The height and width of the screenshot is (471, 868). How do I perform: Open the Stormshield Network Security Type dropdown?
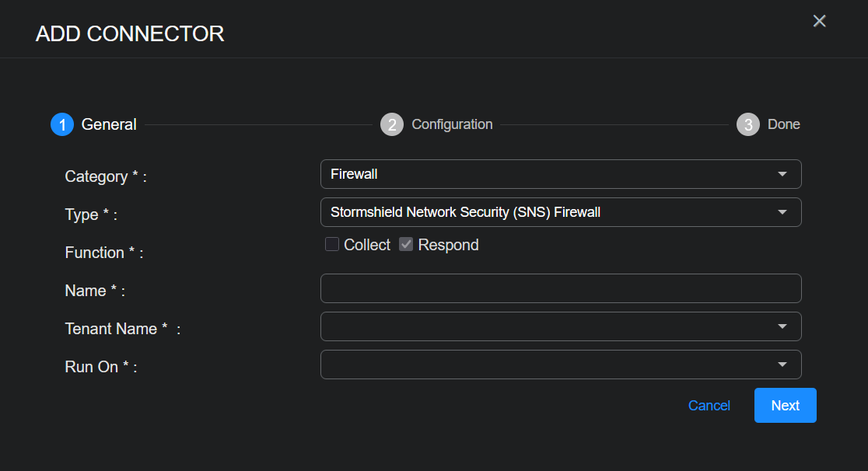pos(544,212)
